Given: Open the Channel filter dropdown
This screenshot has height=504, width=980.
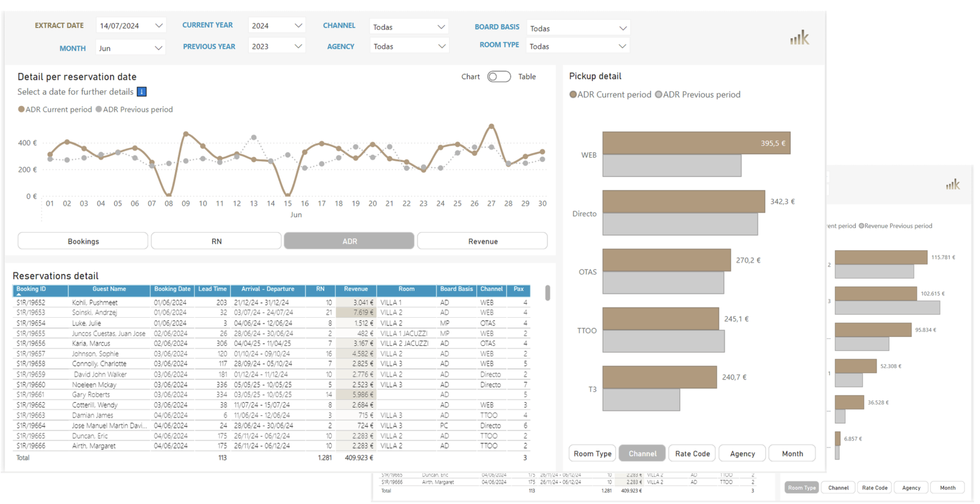Looking at the screenshot, I should (x=409, y=27).
